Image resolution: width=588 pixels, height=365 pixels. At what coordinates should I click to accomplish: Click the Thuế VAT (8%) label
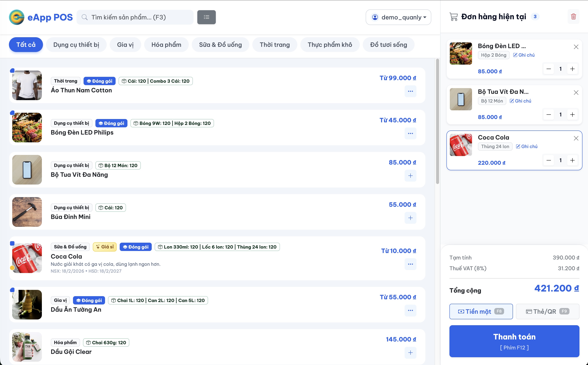coord(468,268)
